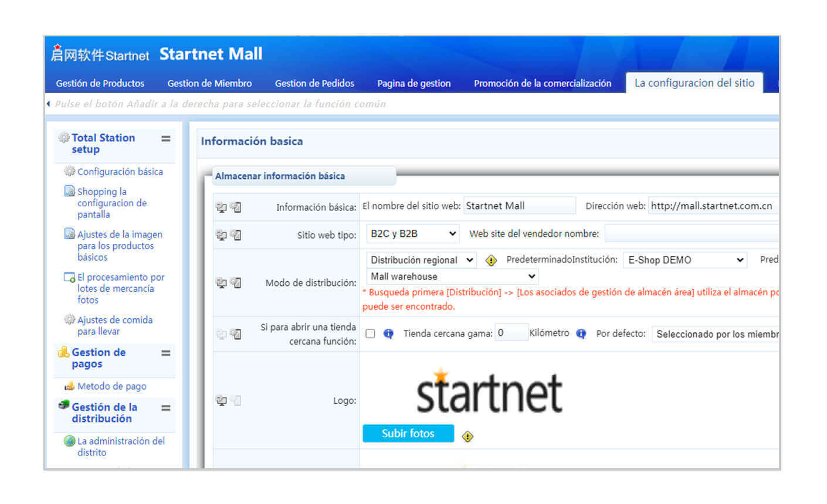The height and width of the screenshot is (504, 827).
Task: Switch to Gestión de Productos tab
Action: (100, 83)
